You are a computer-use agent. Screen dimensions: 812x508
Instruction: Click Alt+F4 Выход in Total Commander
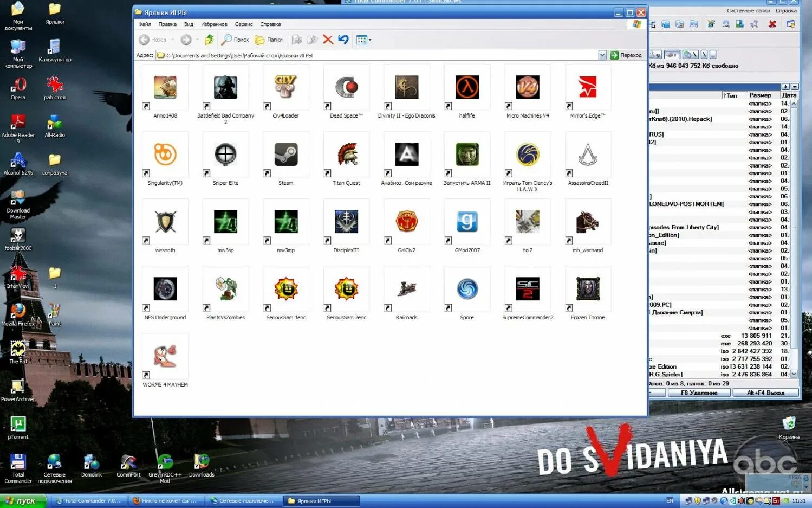point(765,393)
